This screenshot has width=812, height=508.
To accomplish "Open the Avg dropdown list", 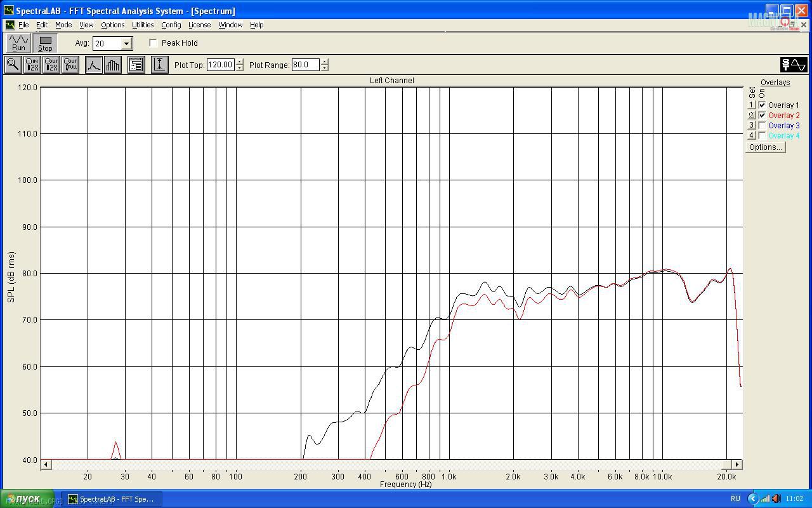I will pyautogui.click(x=126, y=43).
